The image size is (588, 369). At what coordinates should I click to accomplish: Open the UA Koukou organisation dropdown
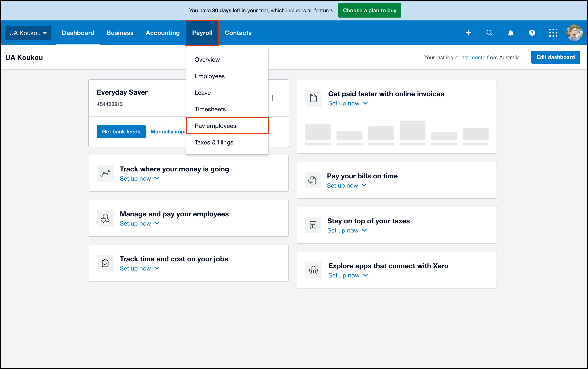[28, 33]
